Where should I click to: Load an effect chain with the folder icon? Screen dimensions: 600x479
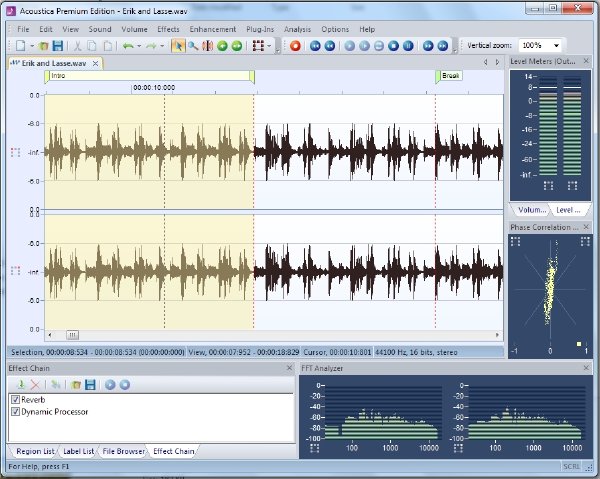point(76,385)
